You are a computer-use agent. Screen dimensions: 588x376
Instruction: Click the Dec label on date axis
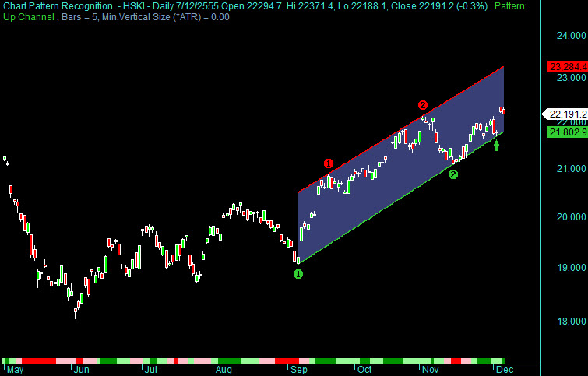(x=505, y=370)
